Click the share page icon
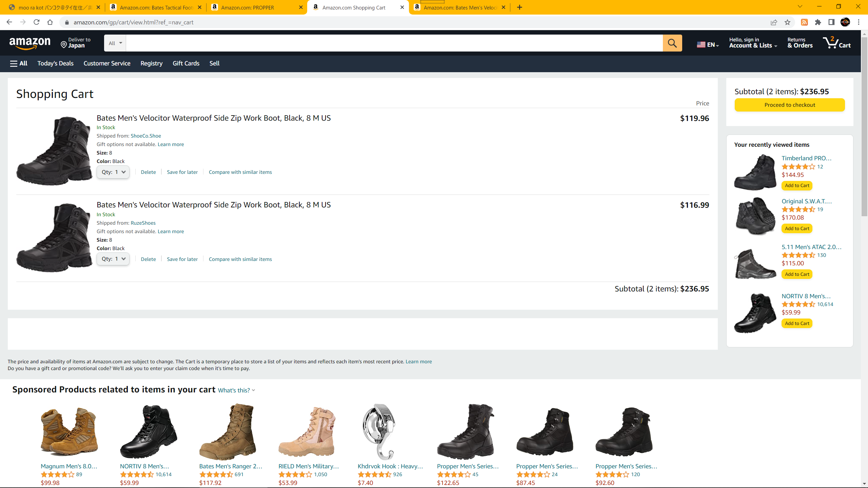This screenshot has width=868, height=488. tap(774, 22)
